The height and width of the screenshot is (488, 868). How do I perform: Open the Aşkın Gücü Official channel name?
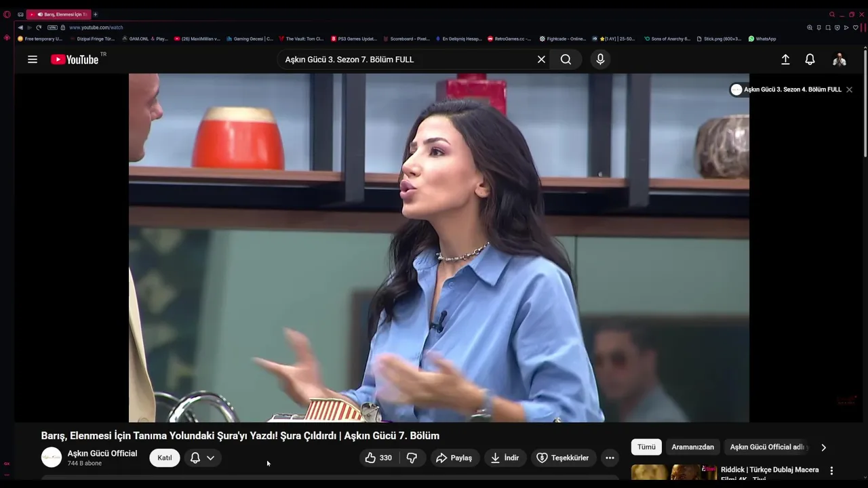[102, 453]
